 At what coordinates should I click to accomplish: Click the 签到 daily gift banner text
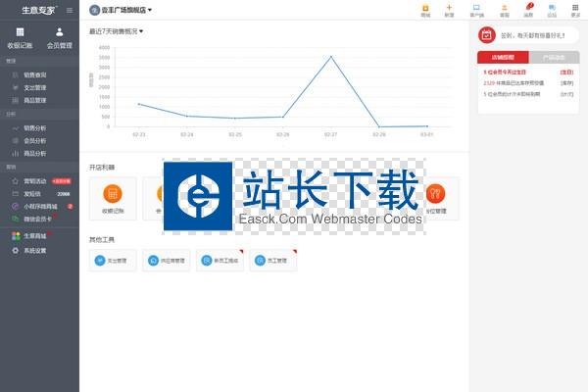(x=532, y=35)
